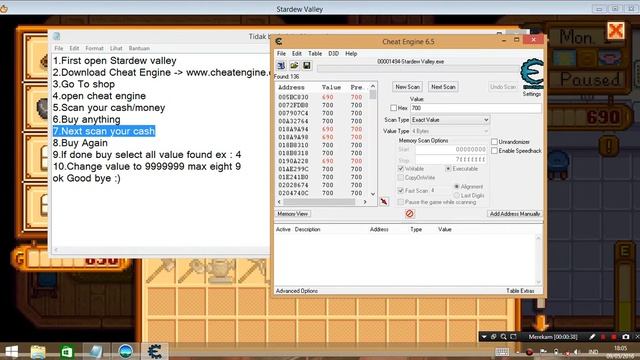Open the Scan Type dropdown
Viewport: 640px width, 360px height.
[450, 120]
